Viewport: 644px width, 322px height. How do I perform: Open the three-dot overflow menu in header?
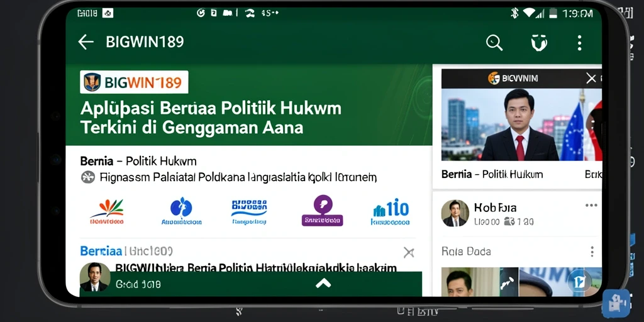coord(579,43)
